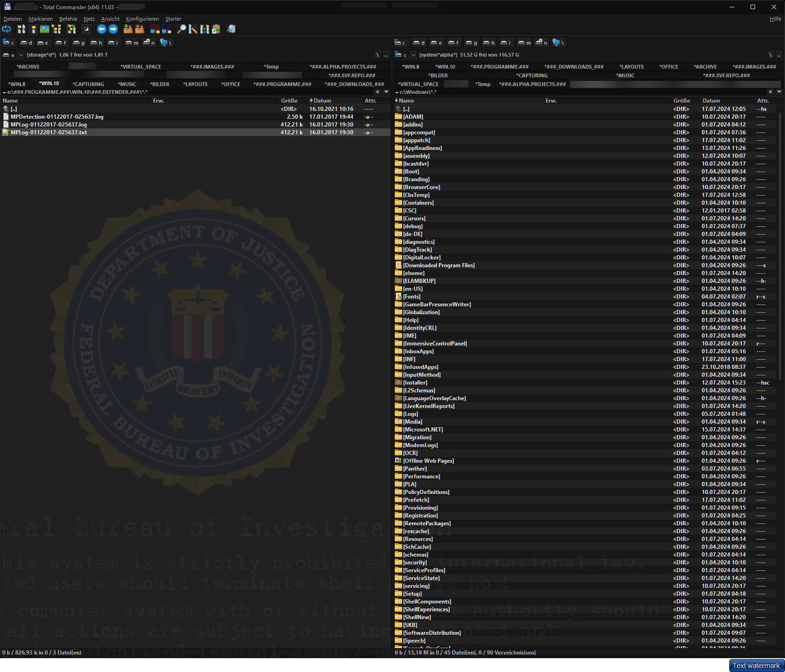This screenshot has width=785, height=672.
Task: Open the multi-rename tool icon
Action: point(193,29)
